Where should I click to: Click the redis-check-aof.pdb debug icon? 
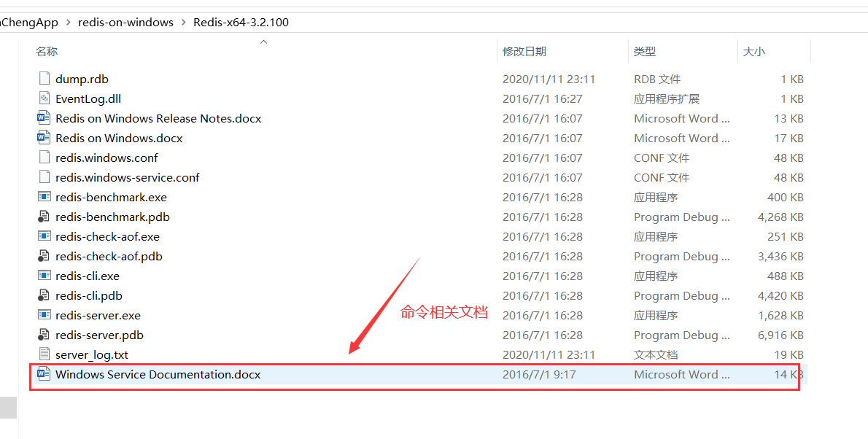click(44, 256)
